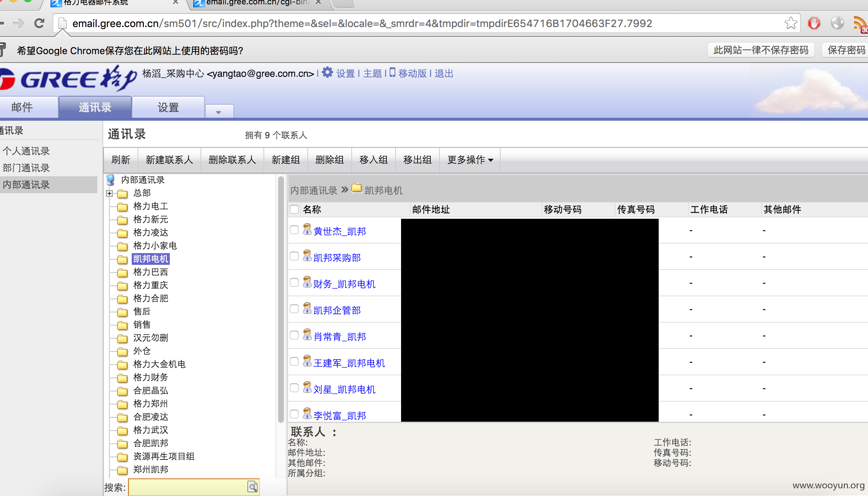Screen dimensions: 868x496
Task: Toggle the select-all checkbox in 名称 header
Action: coord(294,209)
